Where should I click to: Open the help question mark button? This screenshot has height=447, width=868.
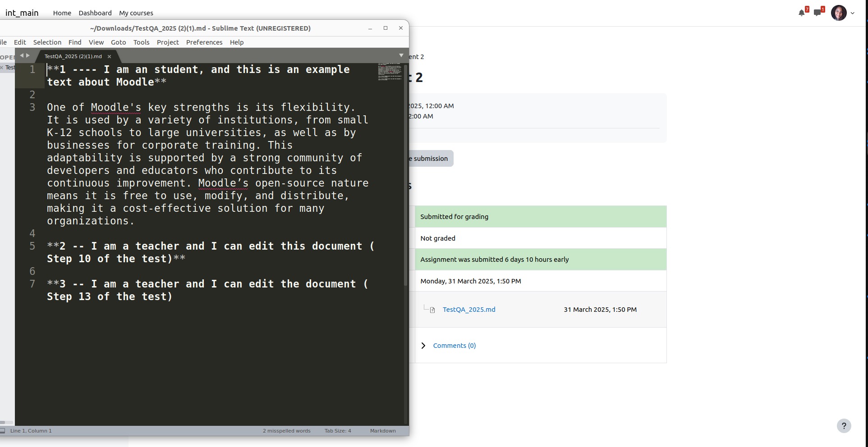(x=844, y=426)
